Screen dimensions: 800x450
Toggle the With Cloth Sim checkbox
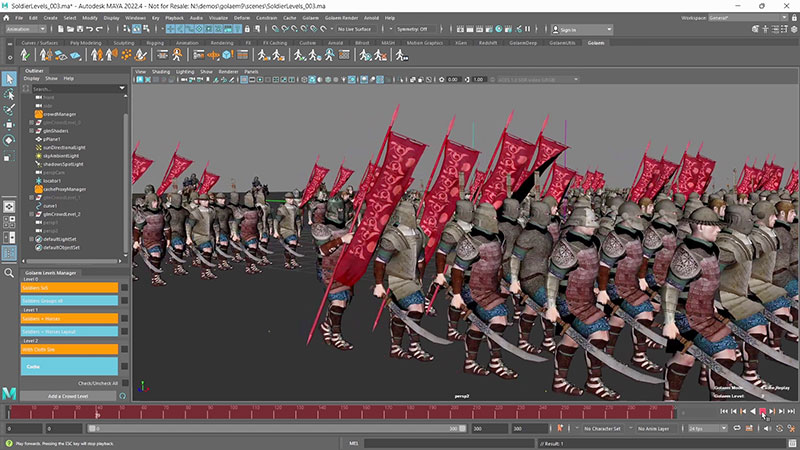(124, 349)
